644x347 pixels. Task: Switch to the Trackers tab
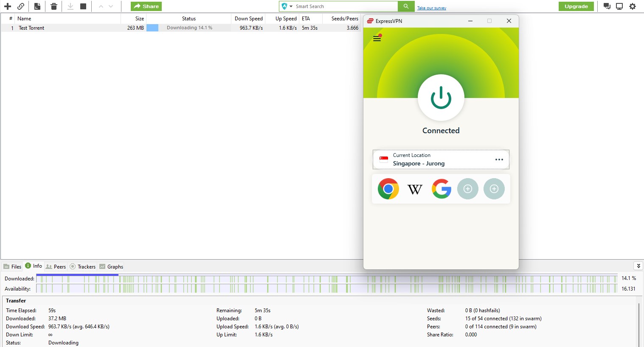pyautogui.click(x=83, y=267)
